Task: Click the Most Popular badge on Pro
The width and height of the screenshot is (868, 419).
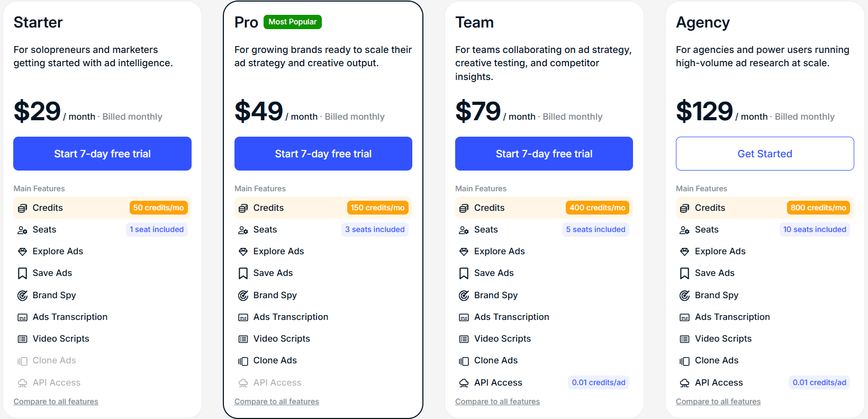Action: (x=292, y=22)
